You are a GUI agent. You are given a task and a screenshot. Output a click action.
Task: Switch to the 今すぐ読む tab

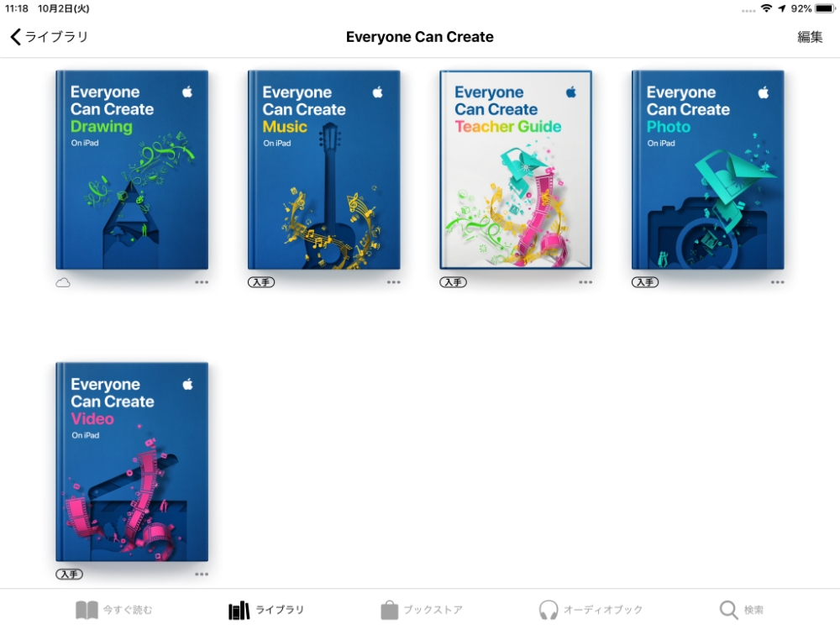tap(113, 610)
